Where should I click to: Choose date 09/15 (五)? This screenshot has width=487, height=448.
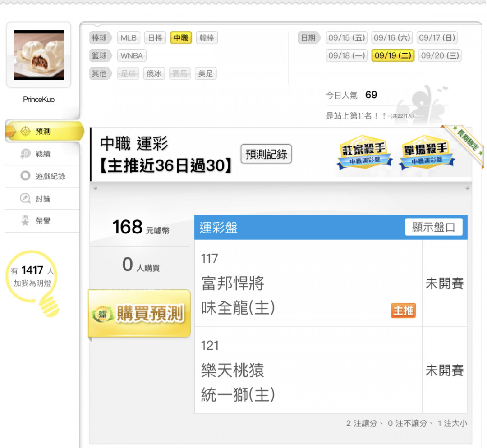click(347, 38)
